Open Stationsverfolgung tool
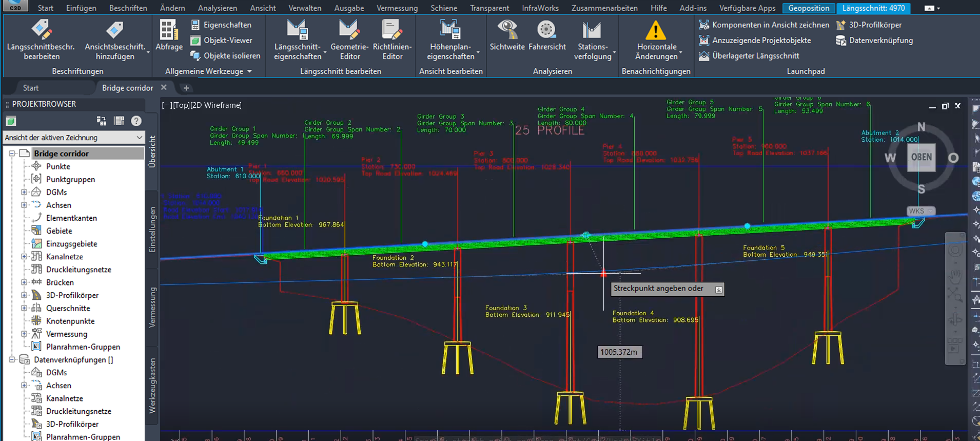This screenshot has height=441, width=980. coord(593,40)
